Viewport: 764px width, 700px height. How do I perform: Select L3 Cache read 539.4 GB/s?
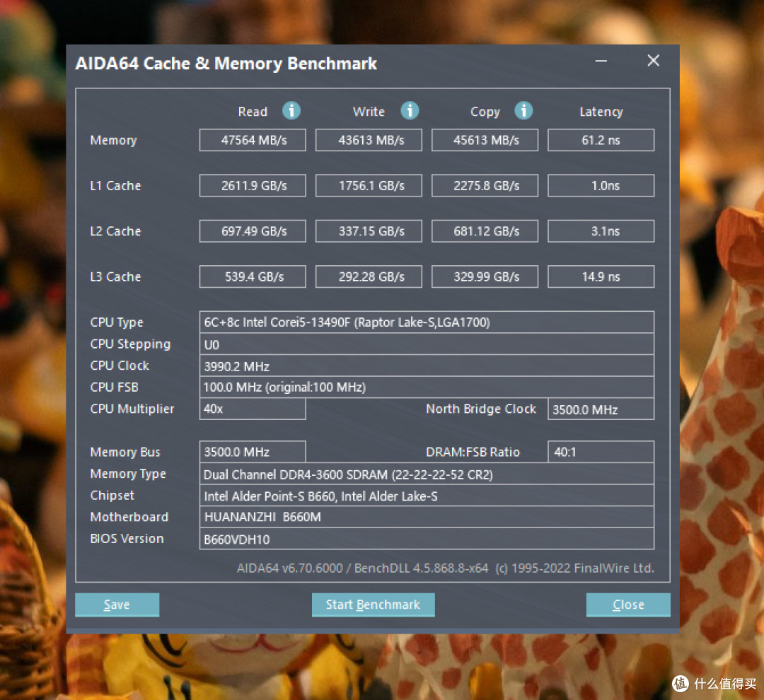[x=253, y=276]
